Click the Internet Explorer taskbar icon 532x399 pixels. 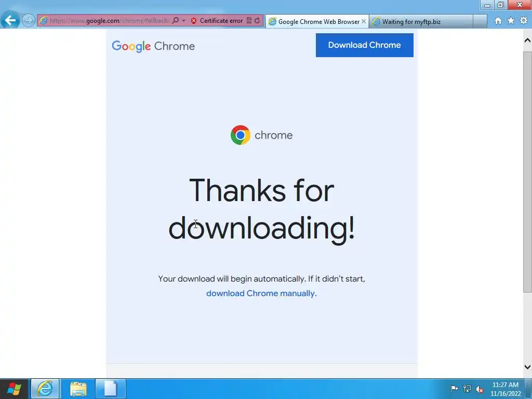(45, 389)
